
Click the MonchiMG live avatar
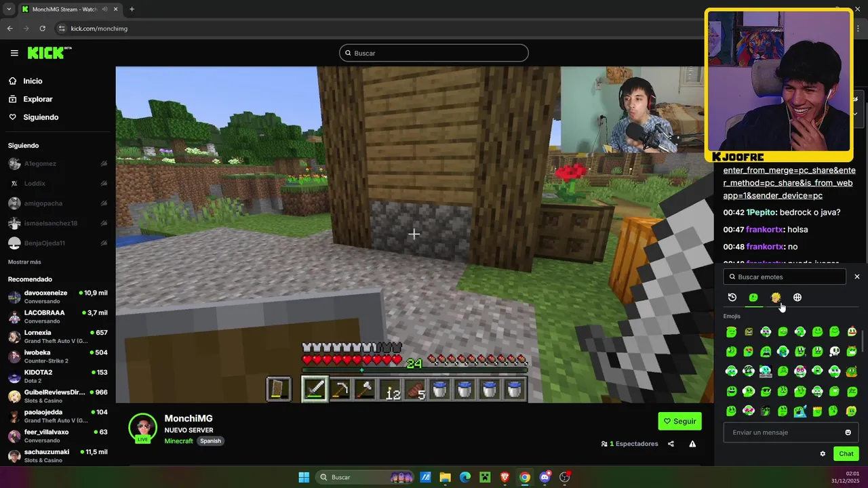click(142, 428)
